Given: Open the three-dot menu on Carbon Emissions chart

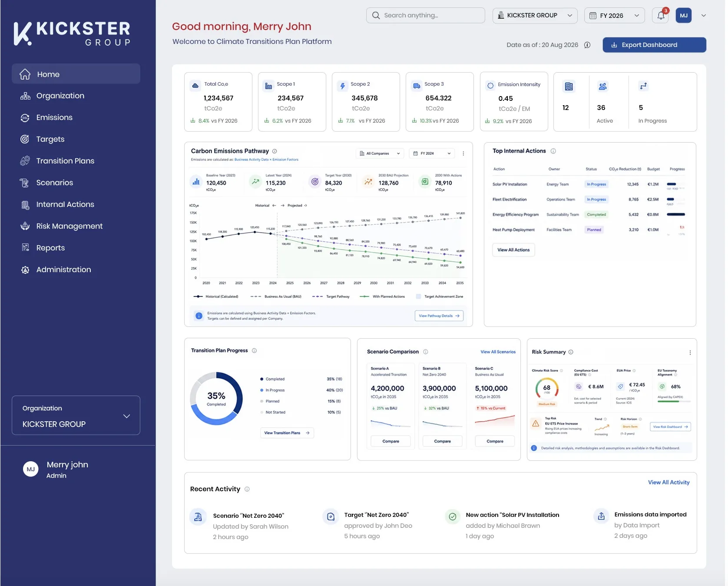Looking at the screenshot, I should (463, 153).
